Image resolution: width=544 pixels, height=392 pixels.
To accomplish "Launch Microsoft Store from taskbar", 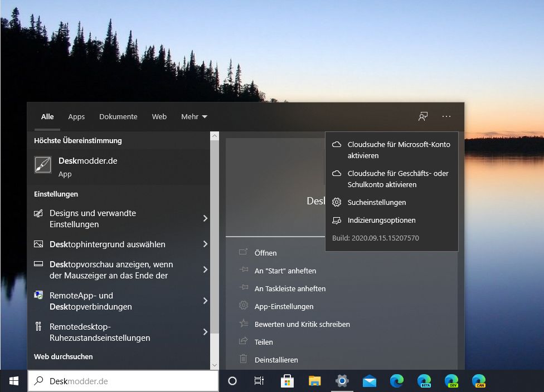I will point(287,381).
